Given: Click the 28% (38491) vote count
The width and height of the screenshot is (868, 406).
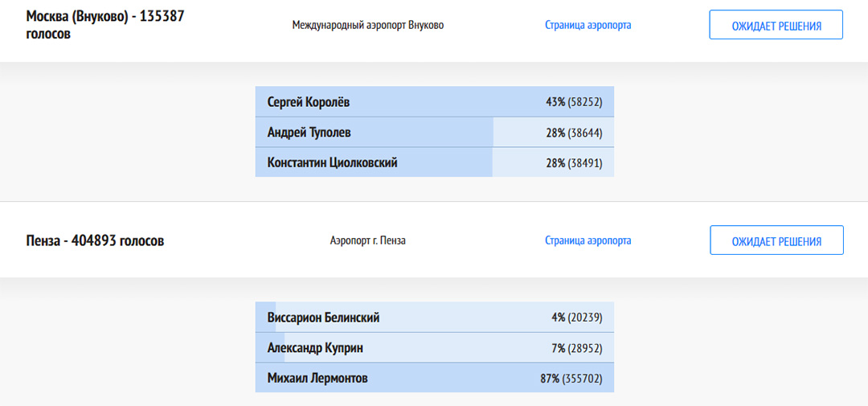Looking at the screenshot, I should click(574, 163).
